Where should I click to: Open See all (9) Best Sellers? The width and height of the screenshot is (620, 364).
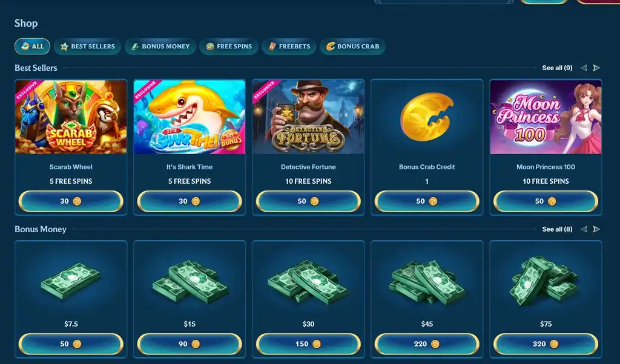557,68
